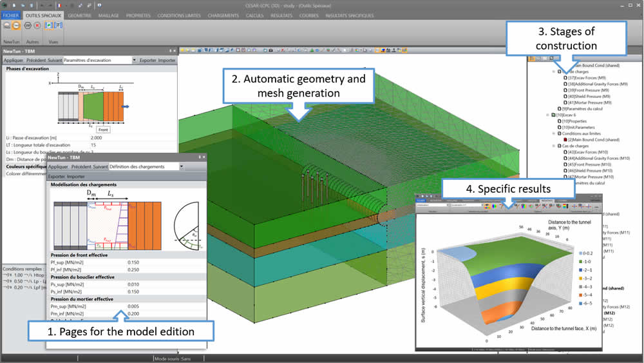
Task: Click the second view icon in Vues group
Action: point(58,26)
